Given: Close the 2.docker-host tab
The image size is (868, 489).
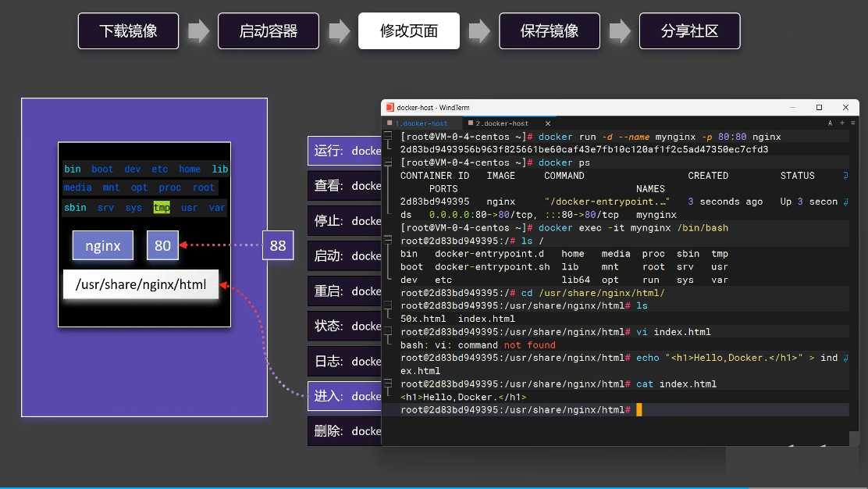Looking at the screenshot, I should click(548, 123).
